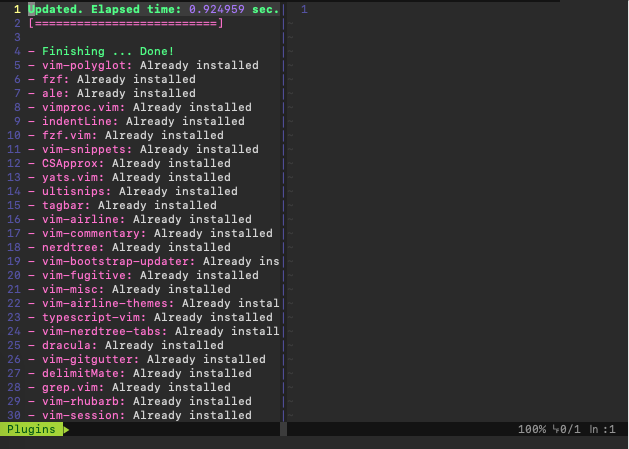Click the progress bar on line 2
The image size is (629, 449).
pyautogui.click(x=126, y=23)
